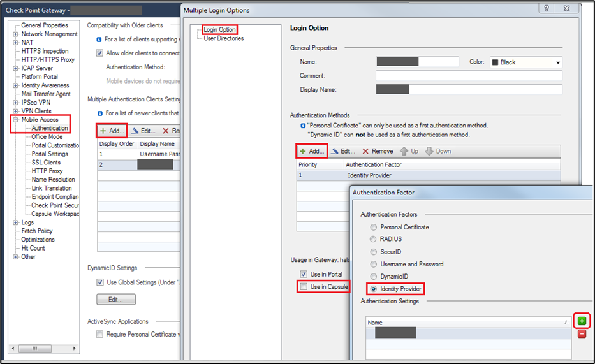Expand the Network Management tree node
The image size is (595, 364).
pyautogui.click(x=16, y=34)
